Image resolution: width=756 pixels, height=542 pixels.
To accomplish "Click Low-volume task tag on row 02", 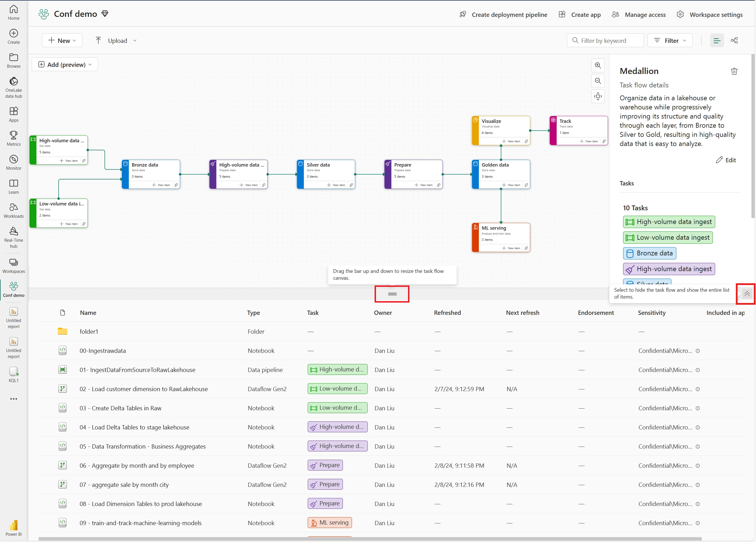I will [337, 389].
